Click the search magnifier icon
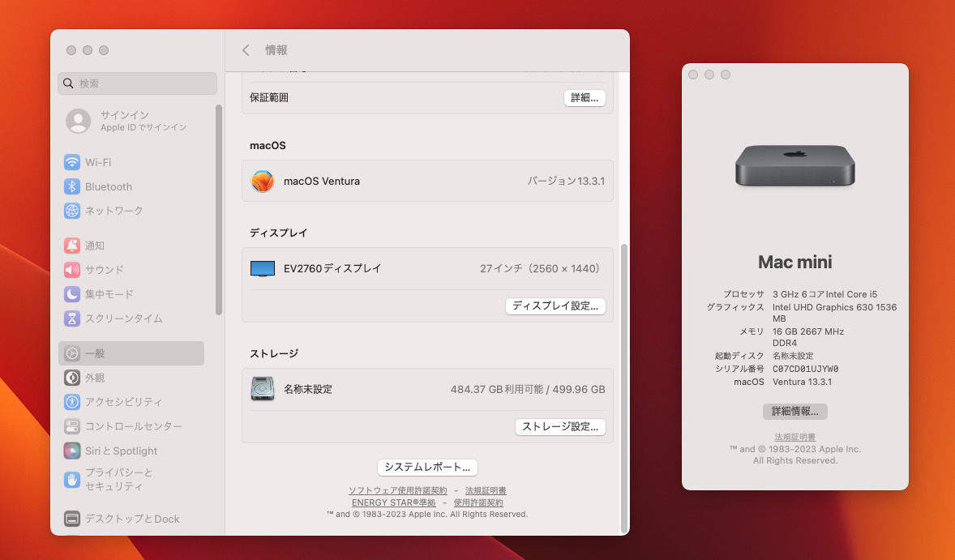955x560 pixels. (68, 83)
